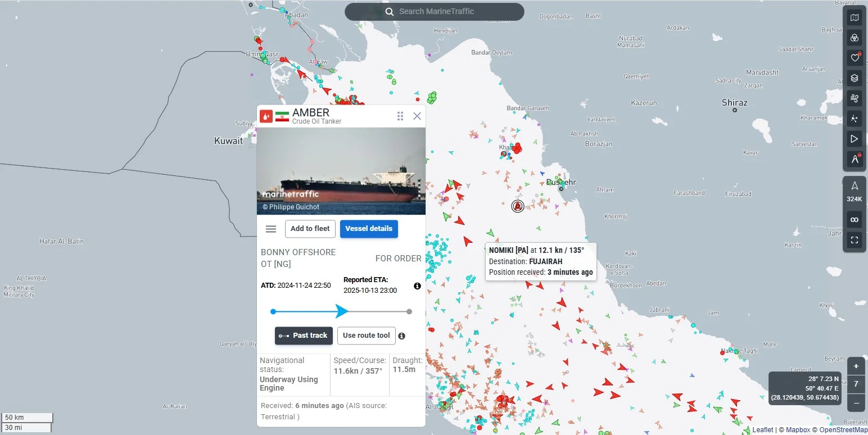Start playback with the play triangle icon

[x=855, y=139]
